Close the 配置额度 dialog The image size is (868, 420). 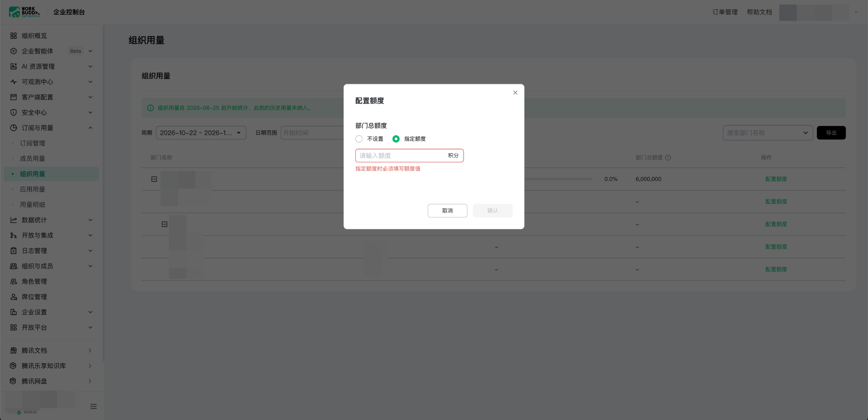(x=515, y=93)
